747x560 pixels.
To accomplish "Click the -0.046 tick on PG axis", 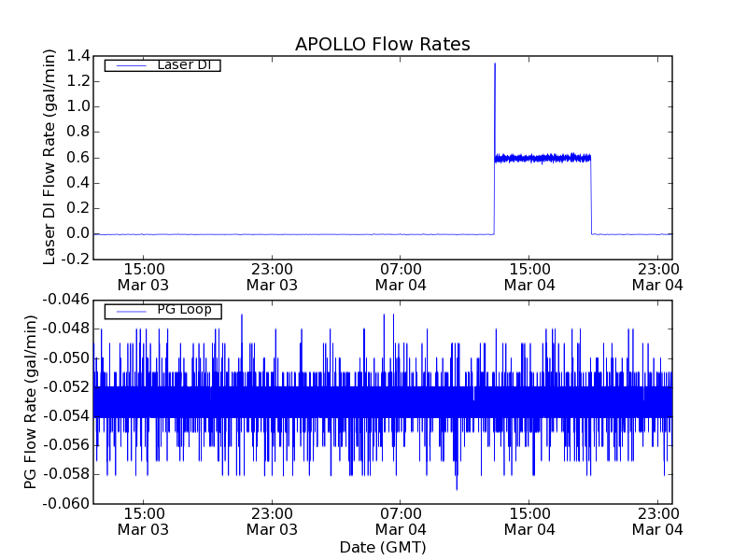I will 65,300.
